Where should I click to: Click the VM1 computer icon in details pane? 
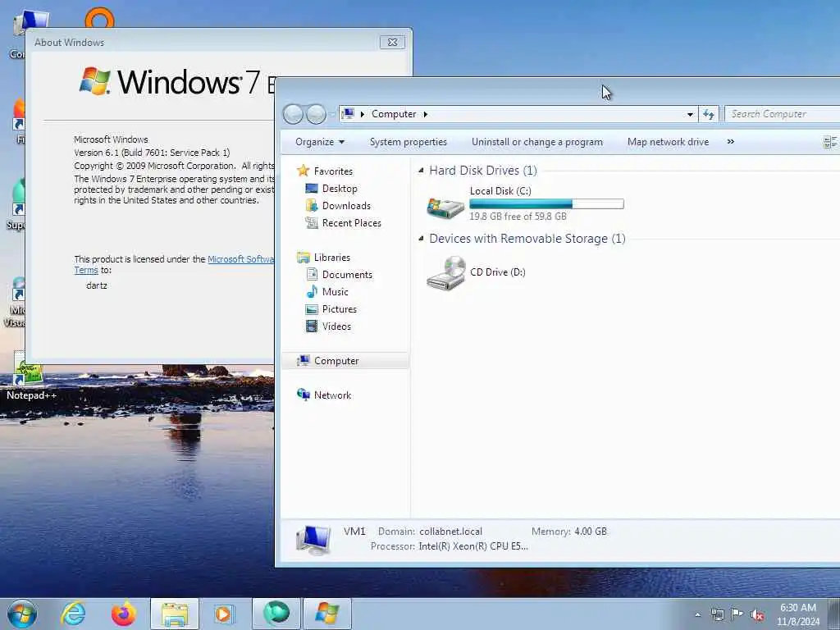pos(313,540)
